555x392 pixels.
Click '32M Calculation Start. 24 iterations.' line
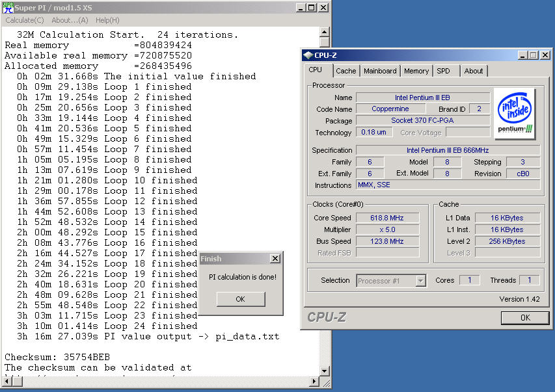click(x=128, y=34)
